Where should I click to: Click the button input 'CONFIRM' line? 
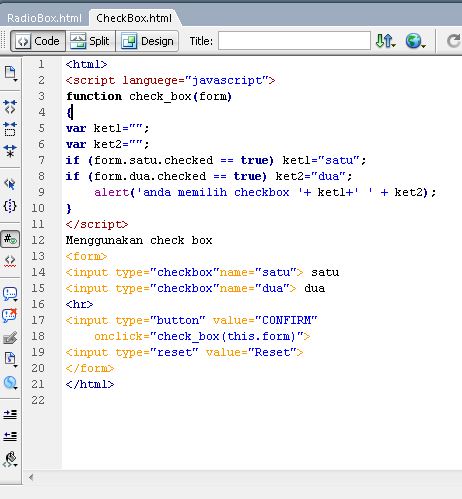[192, 320]
